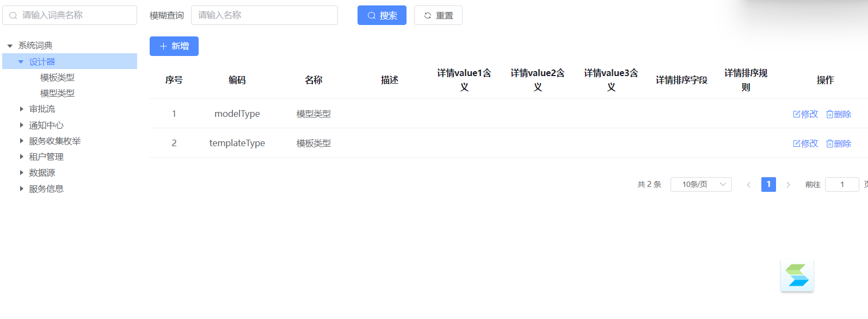868x319 pixels.
Task: Click the 详情排序规则 column header
Action: [x=746, y=80]
